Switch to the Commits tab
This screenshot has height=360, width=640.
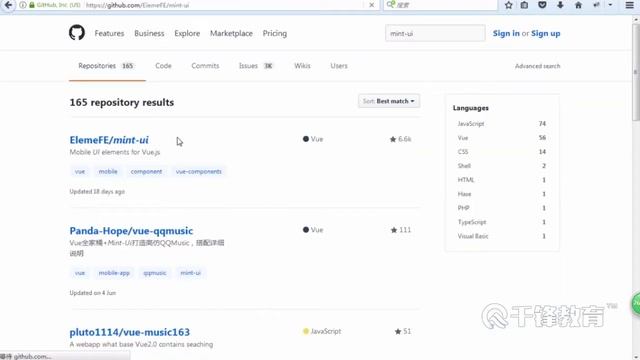tap(205, 66)
